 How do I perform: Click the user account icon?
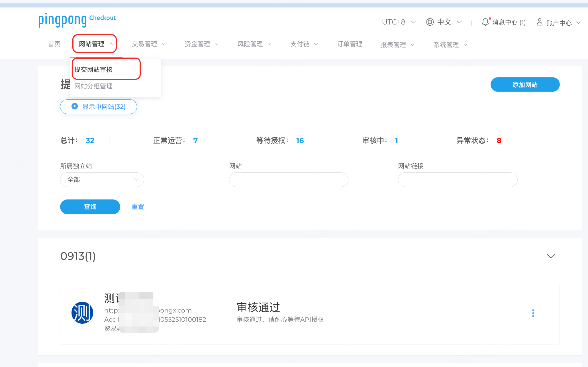pos(540,22)
